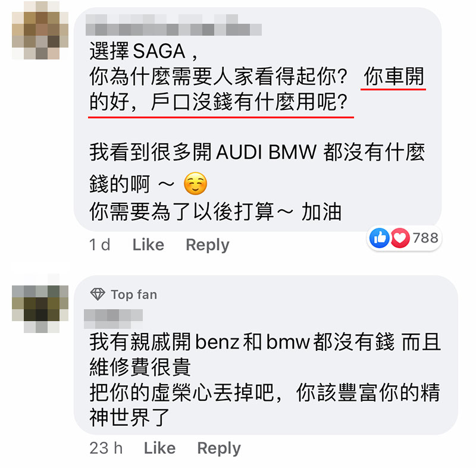Open the second commenter's blurred name

pyautogui.click(x=113, y=319)
